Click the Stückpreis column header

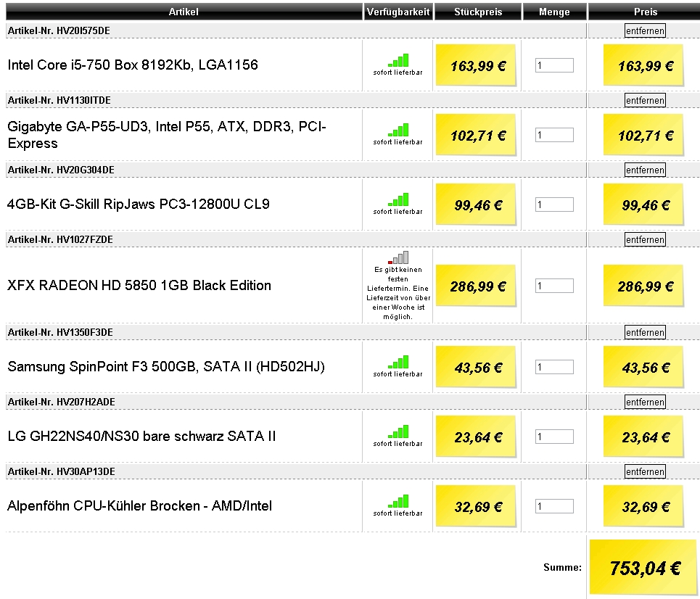pos(478,12)
